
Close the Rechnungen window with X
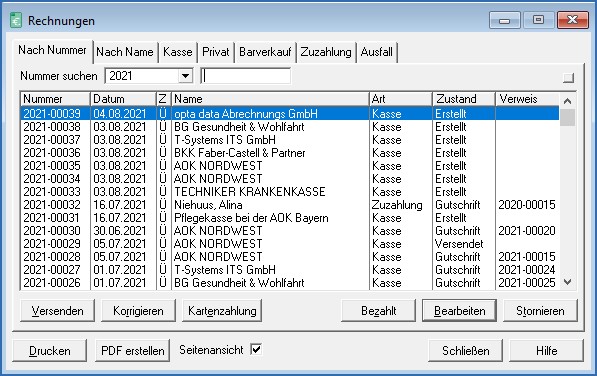[x=573, y=20]
